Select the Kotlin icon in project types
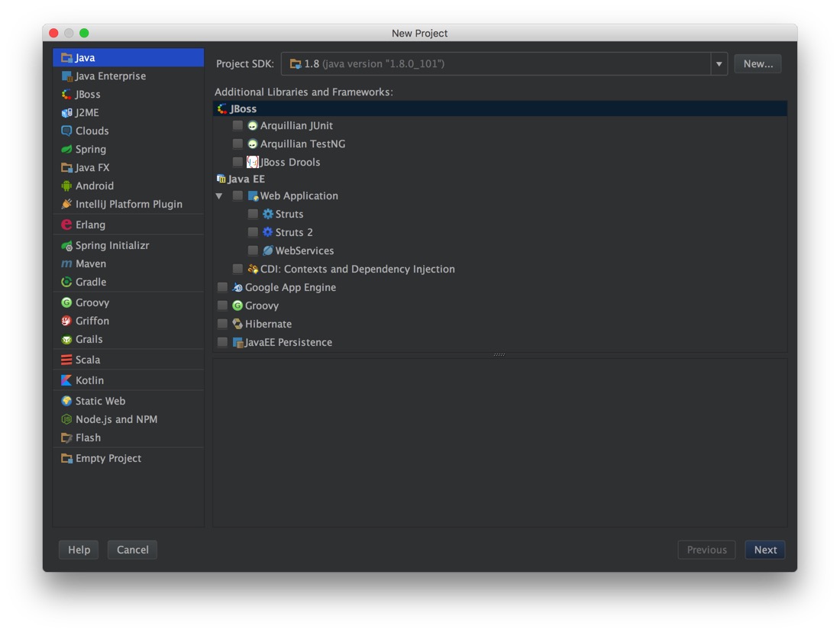 tap(66, 380)
